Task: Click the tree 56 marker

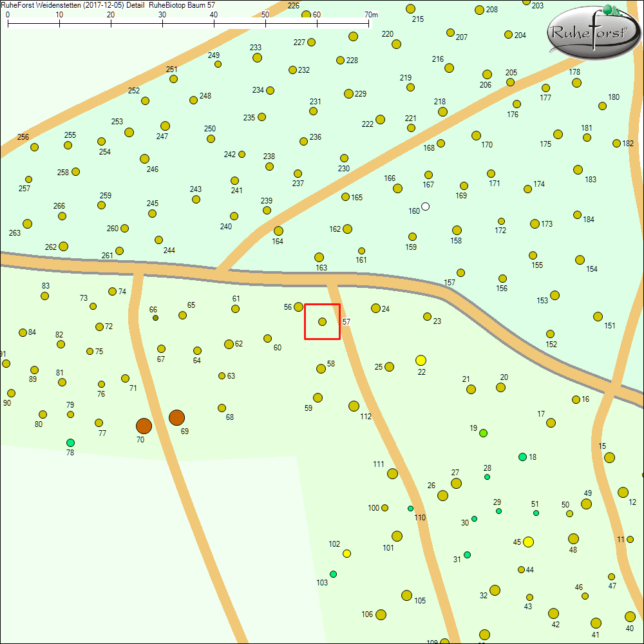Action: tap(298, 307)
